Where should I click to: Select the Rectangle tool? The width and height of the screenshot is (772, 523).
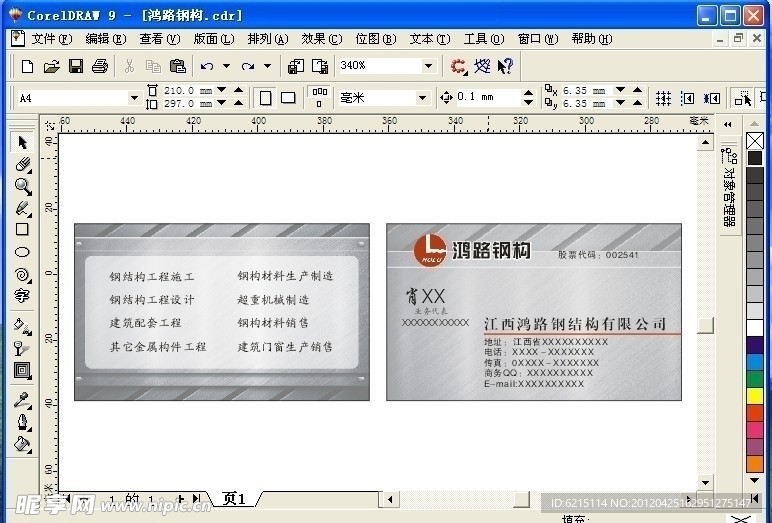22,229
